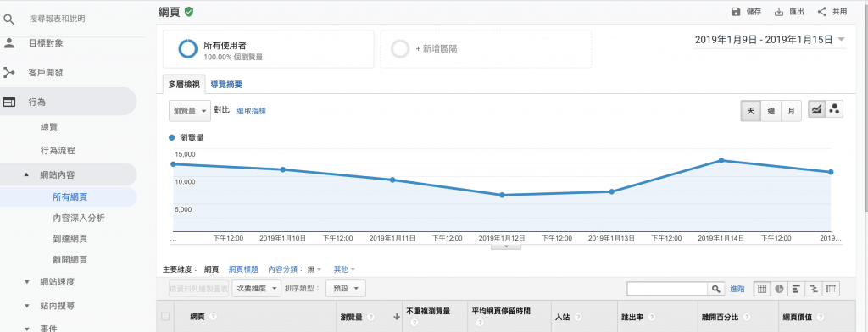This screenshot has width=868, height=332.
Task: Open the date range picker dropdown
Action: pyautogui.click(x=770, y=39)
